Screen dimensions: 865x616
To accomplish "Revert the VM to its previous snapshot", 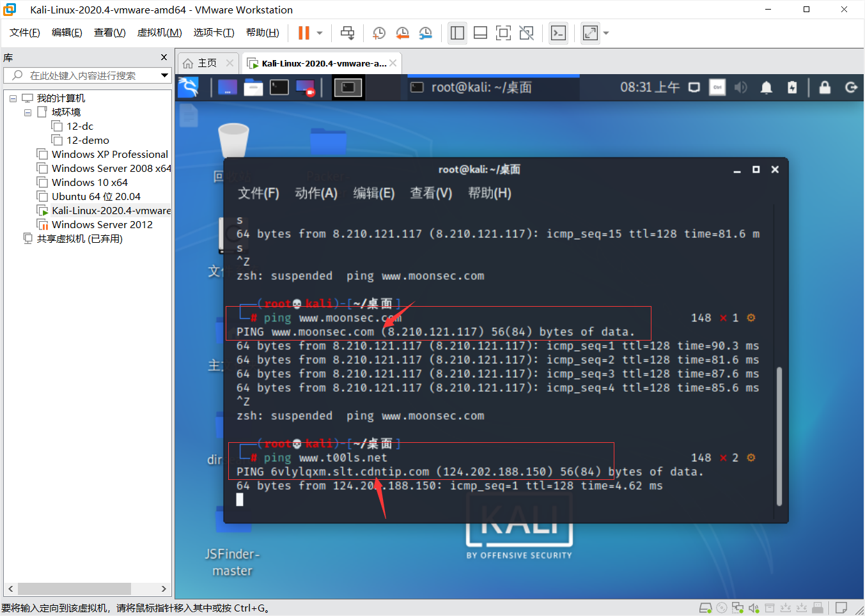I will [x=402, y=33].
